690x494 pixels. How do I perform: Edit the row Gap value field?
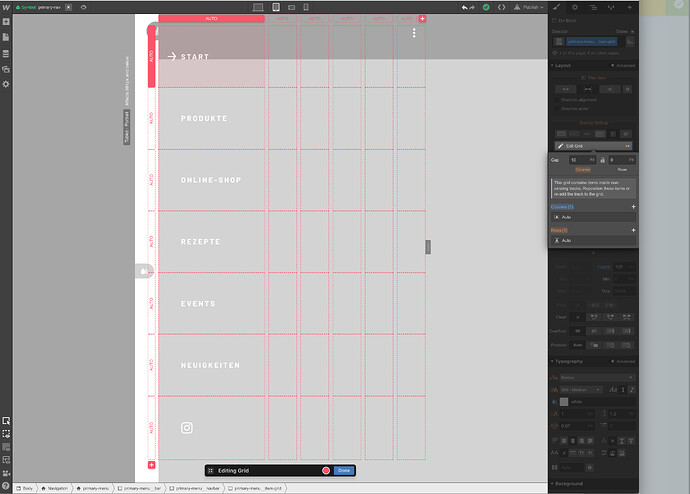622,160
